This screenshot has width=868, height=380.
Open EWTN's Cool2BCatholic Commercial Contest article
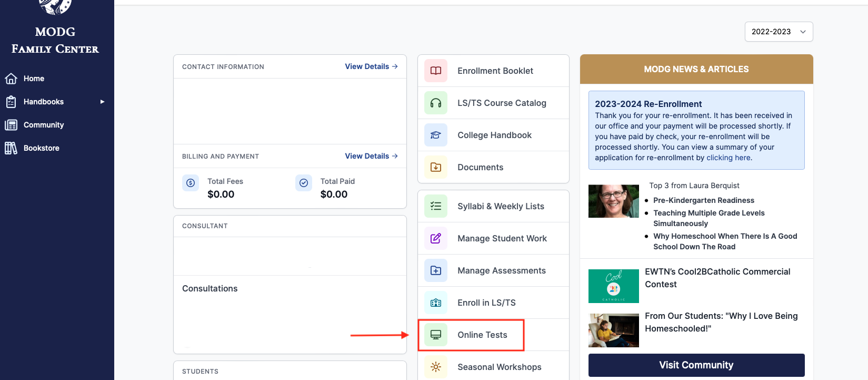pyautogui.click(x=717, y=278)
